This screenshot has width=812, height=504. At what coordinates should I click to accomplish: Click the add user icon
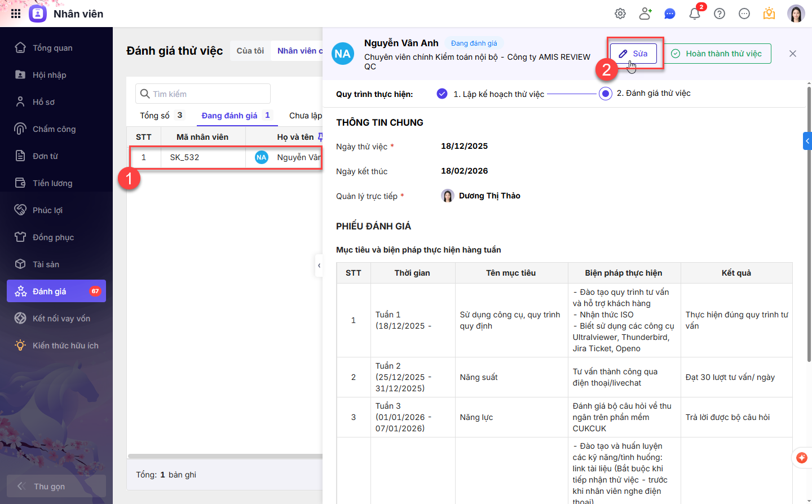tap(645, 14)
